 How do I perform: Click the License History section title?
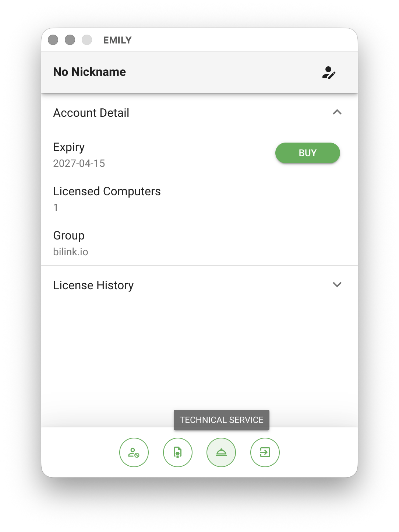(93, 285)
